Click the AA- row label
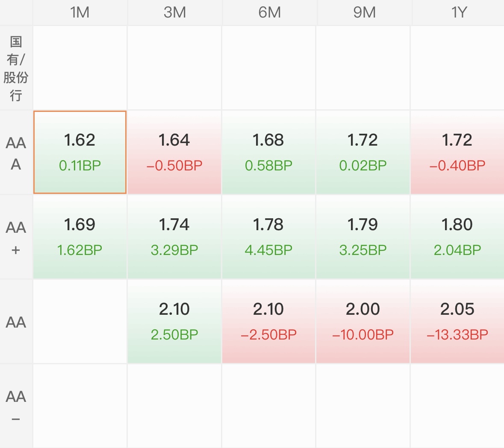This screenshot has width=504, height=448. coord(16,406)
